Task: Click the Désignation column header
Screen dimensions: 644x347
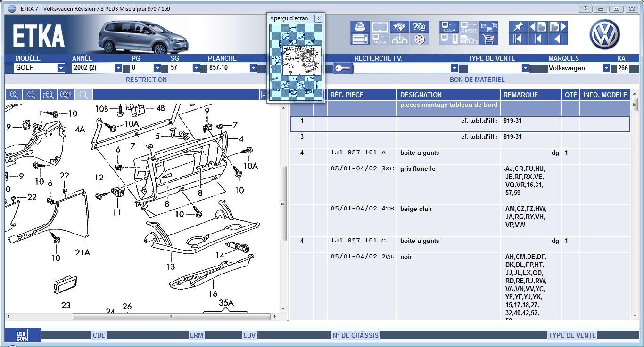Action: point(449,95)
